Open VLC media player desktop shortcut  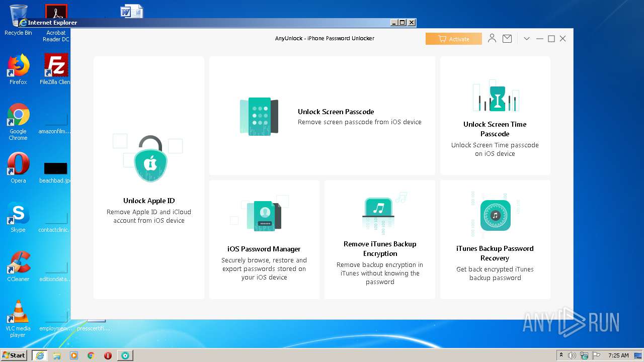[x=18, y=319]
